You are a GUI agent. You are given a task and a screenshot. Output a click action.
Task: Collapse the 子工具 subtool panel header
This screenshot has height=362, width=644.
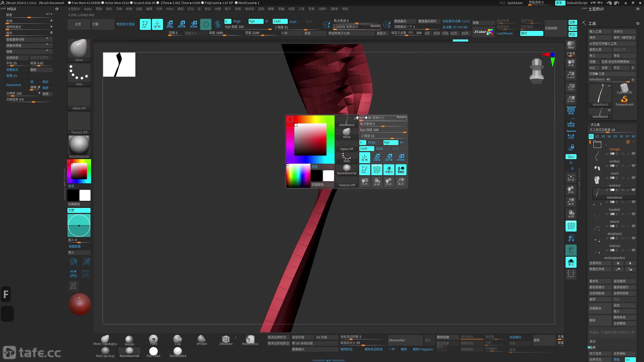(x=595, y=125)
